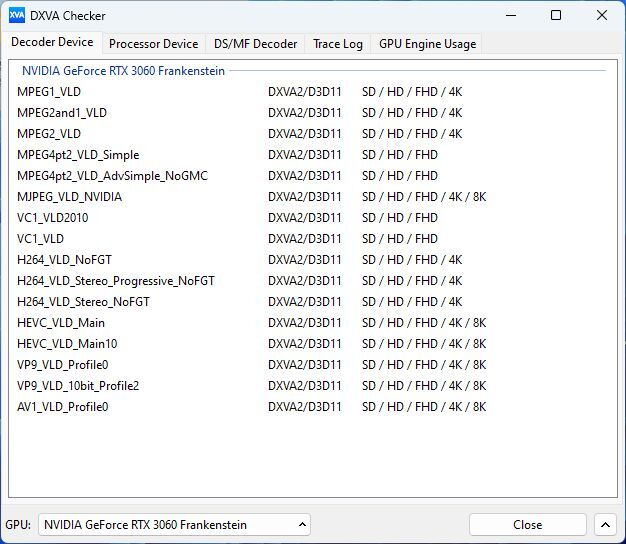
Task: Click the SD / HD / FHD value for VC1_VLD
Action: pos(400,239)
